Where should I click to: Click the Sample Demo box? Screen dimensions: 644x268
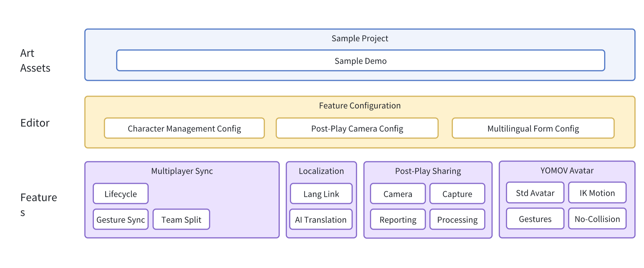(x=361, y=60)
